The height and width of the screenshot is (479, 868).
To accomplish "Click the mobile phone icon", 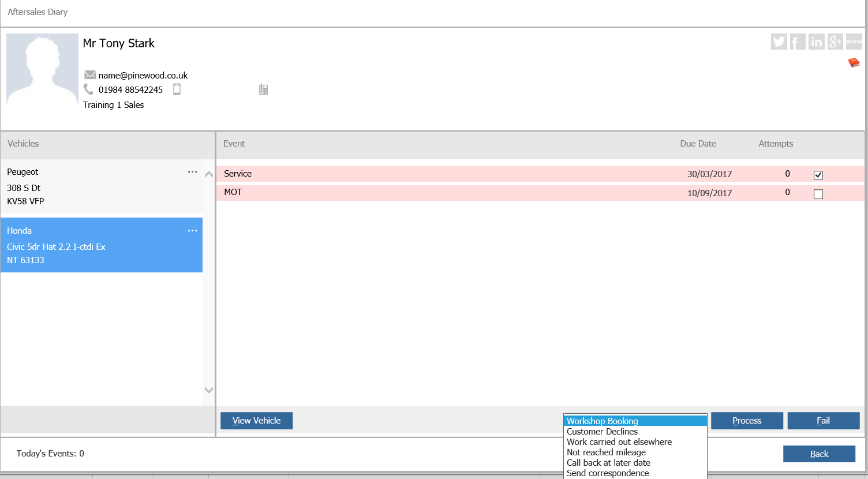I will (177, 89).
